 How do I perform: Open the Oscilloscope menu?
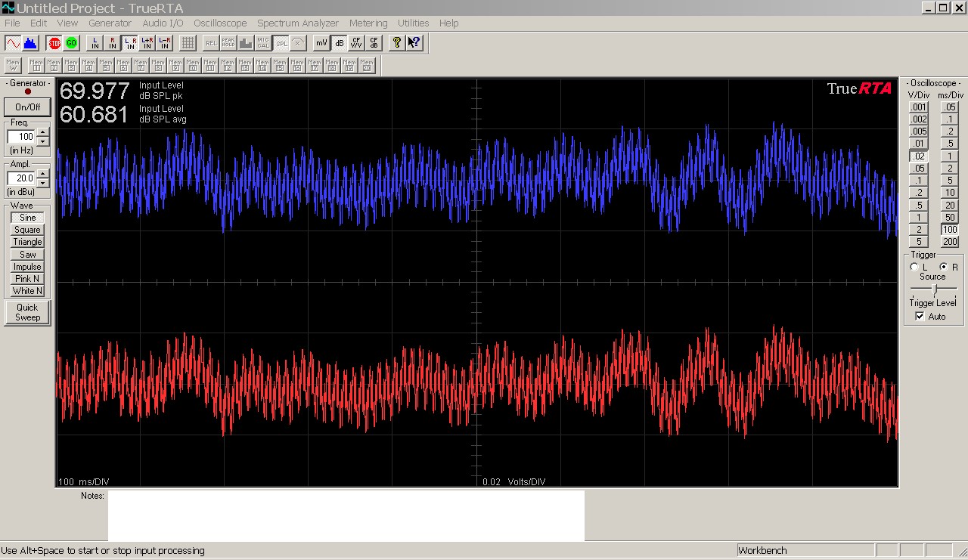coord(220,23)
